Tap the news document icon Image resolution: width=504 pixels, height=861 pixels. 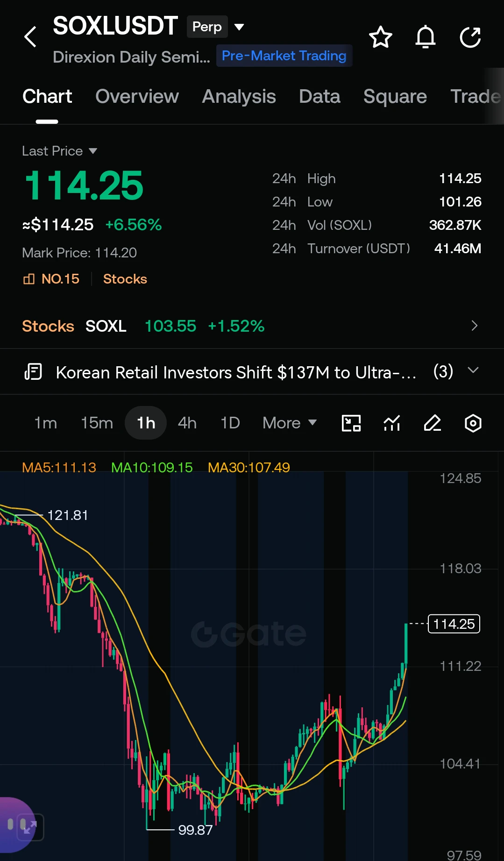(33, 372)
